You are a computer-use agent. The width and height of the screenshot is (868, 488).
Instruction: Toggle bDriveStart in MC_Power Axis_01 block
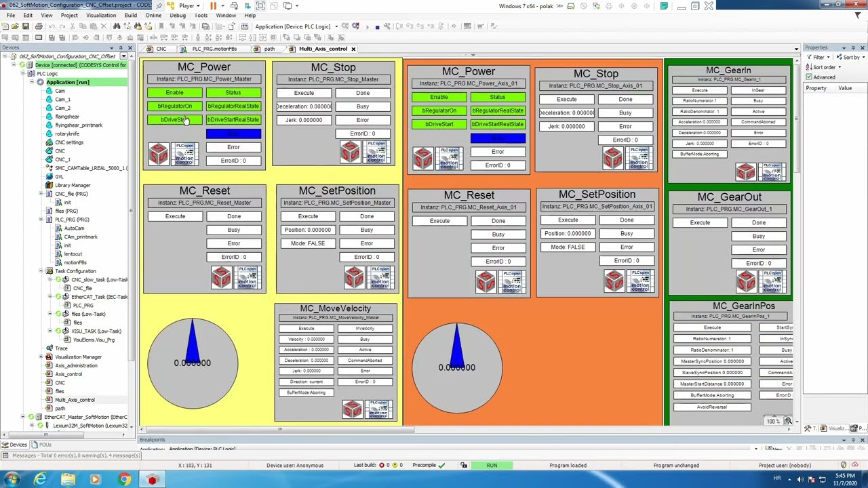pos(439,124)
